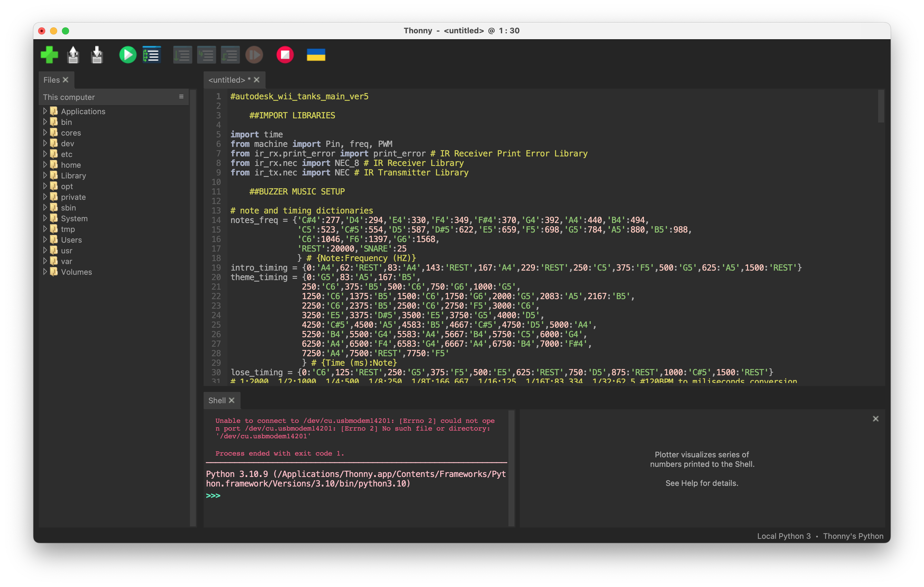Viewport: 924px width, 587px height.
Task: Expand the Applications folder
Action: (45, 111)
